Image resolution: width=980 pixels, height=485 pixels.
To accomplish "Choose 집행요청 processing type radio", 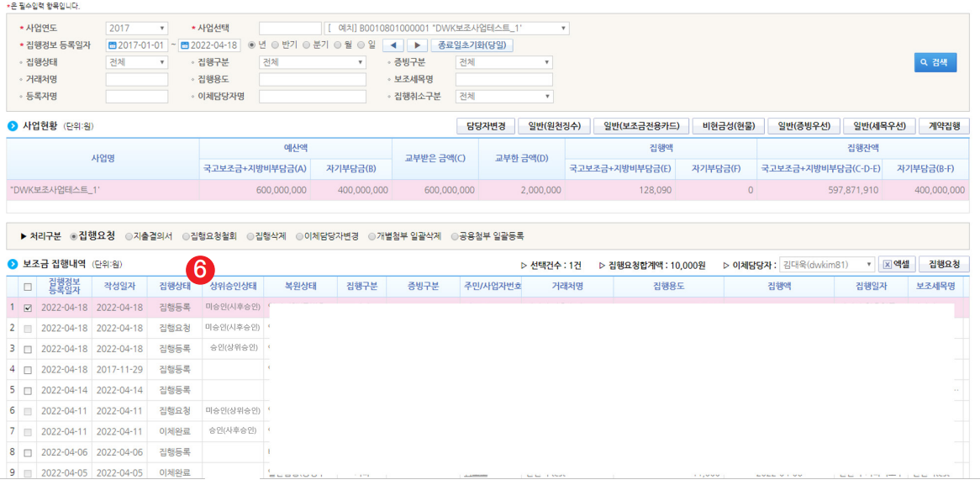I will click(74, 237).
